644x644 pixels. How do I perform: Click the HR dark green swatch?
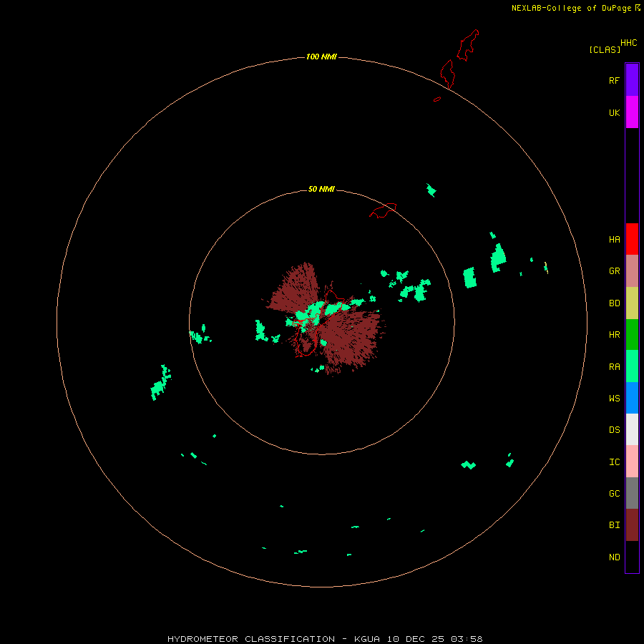click(632, 335)
